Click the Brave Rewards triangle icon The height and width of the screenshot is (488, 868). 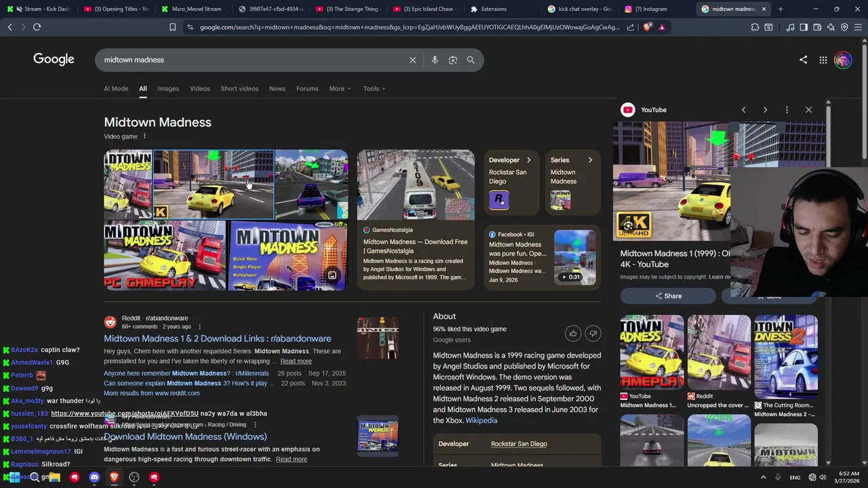click(662, 27)
